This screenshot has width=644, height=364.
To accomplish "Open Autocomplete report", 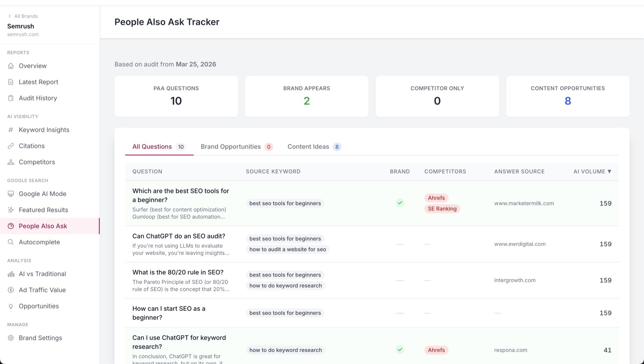I will (39, 242).
